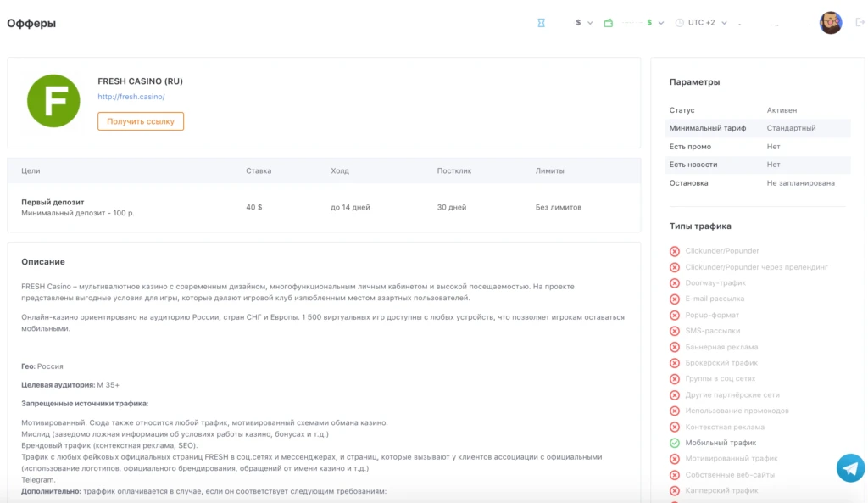Click the Офферы page heading
Viewport: 868px width, 503px height.
[x=31, y=23]
